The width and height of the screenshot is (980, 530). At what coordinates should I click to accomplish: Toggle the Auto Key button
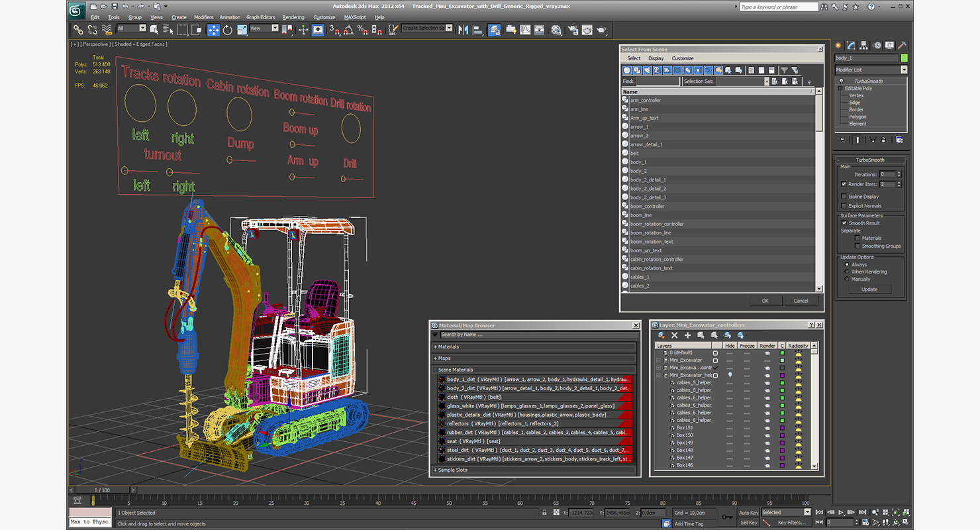pos(748,512)
